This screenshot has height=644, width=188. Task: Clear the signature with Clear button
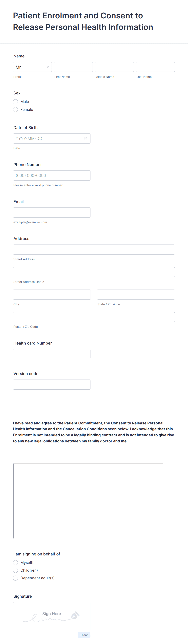coord(84,635)
